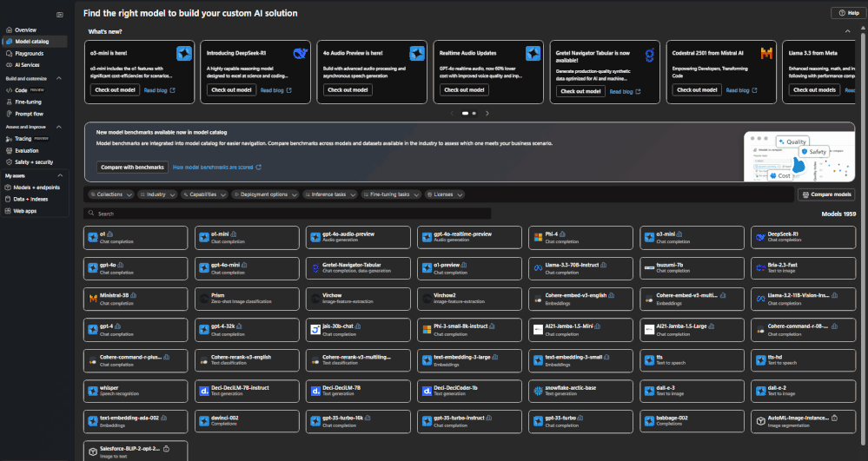Viewport: 868px width, 461px height.
Task: Open the gpt-4o-audio-preview model tile
Action: (x=358, y=237)
